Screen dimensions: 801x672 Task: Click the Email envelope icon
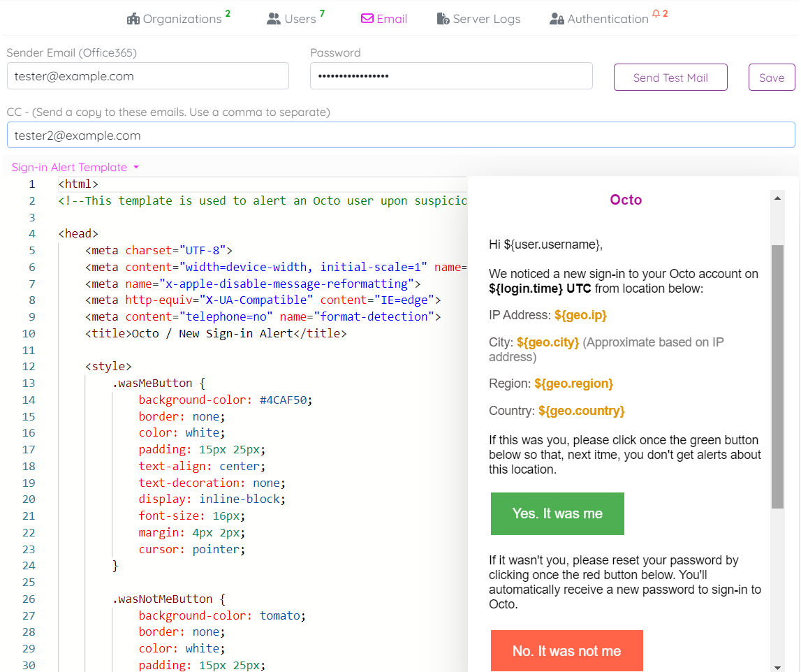[367, 19]
